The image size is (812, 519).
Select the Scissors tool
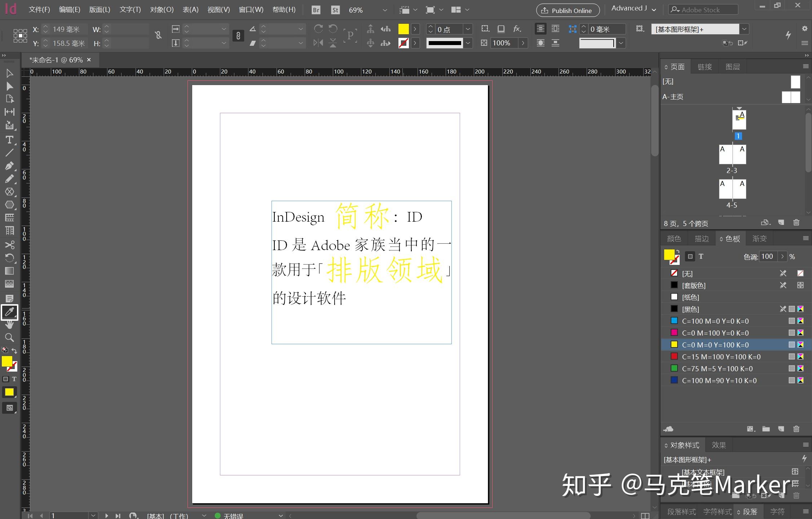(10, 245)
